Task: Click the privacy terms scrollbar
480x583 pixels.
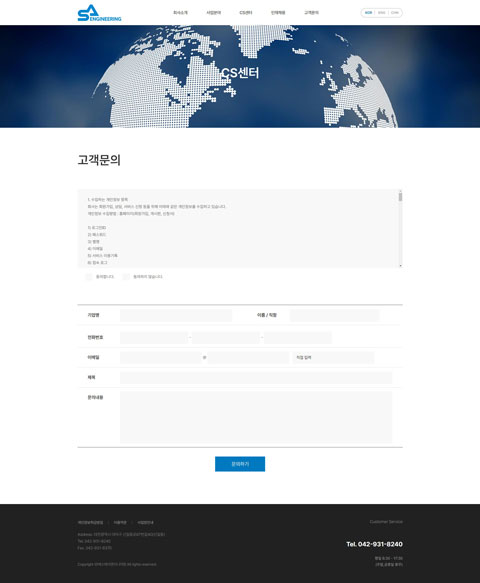Action: click(x=400, y=229)
